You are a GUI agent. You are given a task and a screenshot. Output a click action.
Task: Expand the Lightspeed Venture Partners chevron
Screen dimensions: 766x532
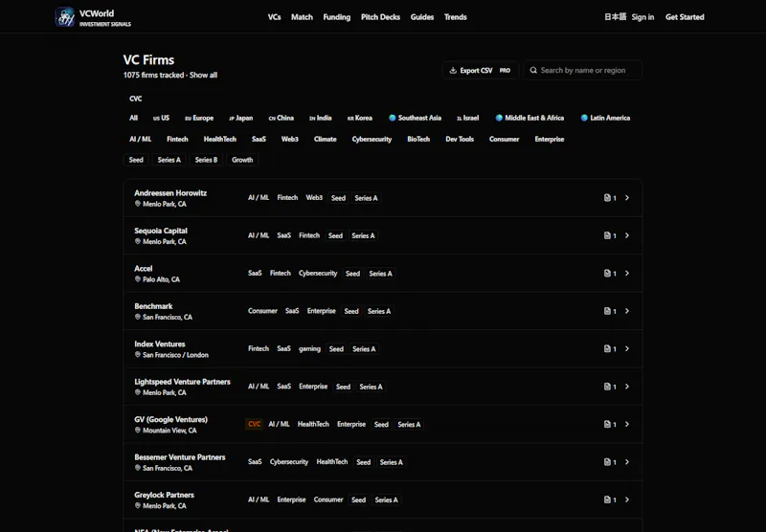coord(627,387)
